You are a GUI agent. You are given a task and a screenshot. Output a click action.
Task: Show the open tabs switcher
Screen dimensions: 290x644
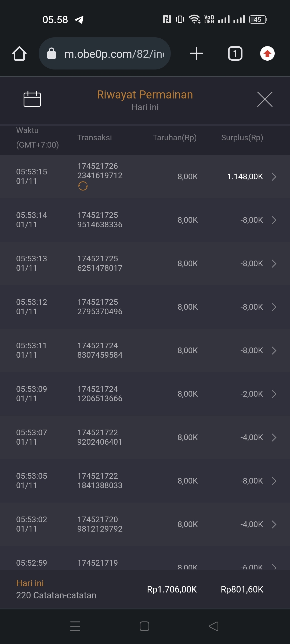[x=235, y=53]
